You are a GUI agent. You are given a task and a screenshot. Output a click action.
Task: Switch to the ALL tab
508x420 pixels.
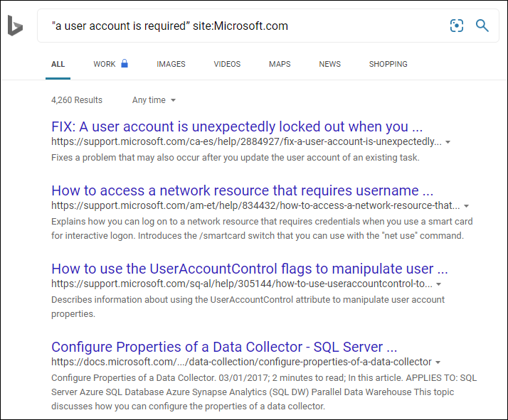pos(58,64)
